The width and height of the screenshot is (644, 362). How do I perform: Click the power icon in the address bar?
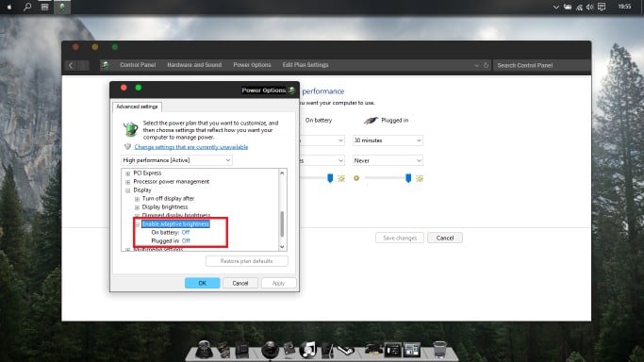(x=106, y=65)
